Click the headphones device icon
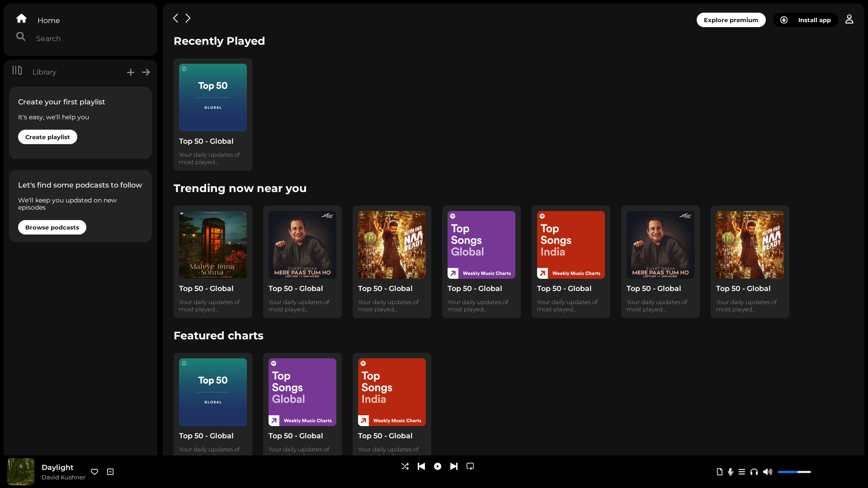Viewport: 868px width, 488px height. 754,472
